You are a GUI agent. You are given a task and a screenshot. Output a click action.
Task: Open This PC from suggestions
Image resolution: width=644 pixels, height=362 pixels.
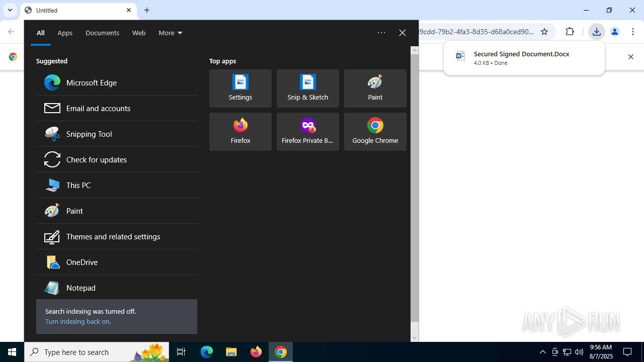tap(117, 185)
